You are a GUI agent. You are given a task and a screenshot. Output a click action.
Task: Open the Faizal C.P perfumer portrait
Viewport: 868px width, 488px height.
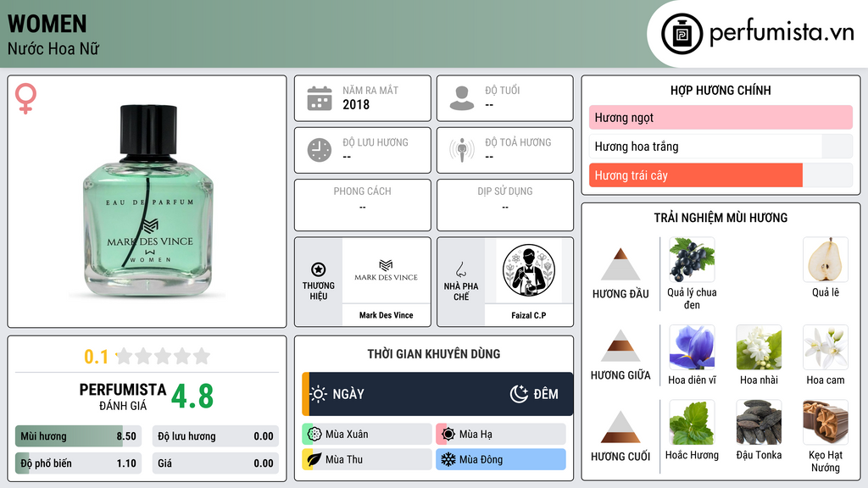pos(528,270)
